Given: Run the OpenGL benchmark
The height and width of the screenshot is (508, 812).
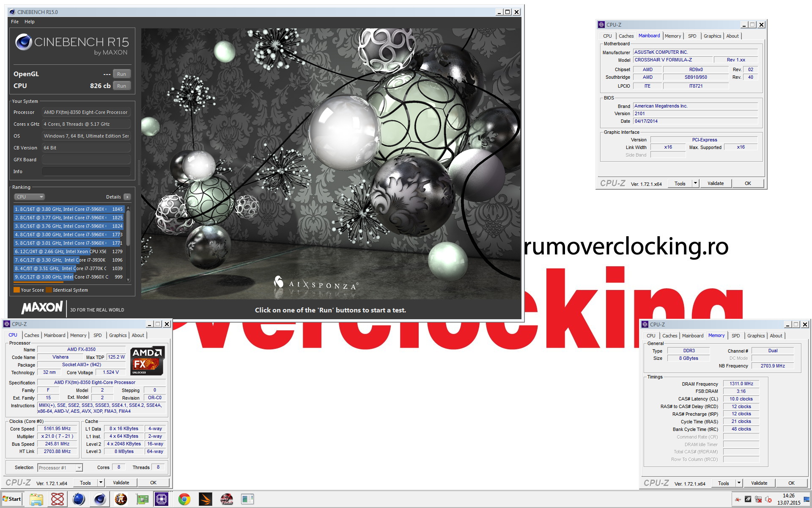Looking at the screenshot, I should click(122, 74).
